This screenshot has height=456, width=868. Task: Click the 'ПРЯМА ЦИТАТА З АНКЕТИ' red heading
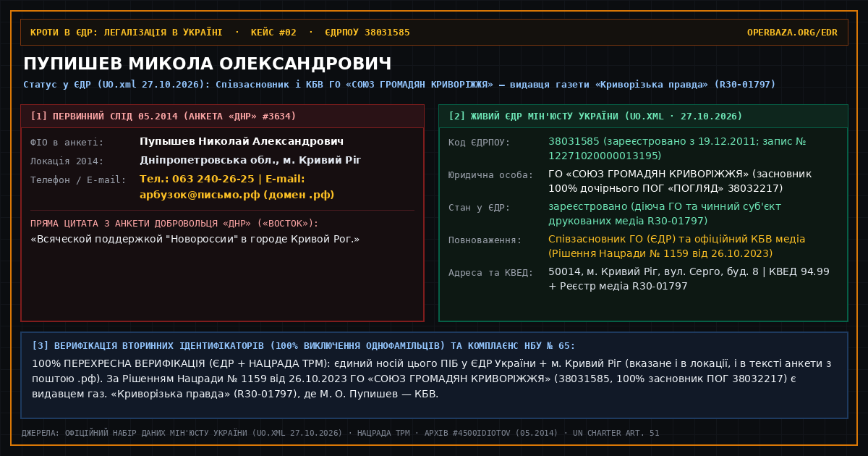tap(174, 224)
